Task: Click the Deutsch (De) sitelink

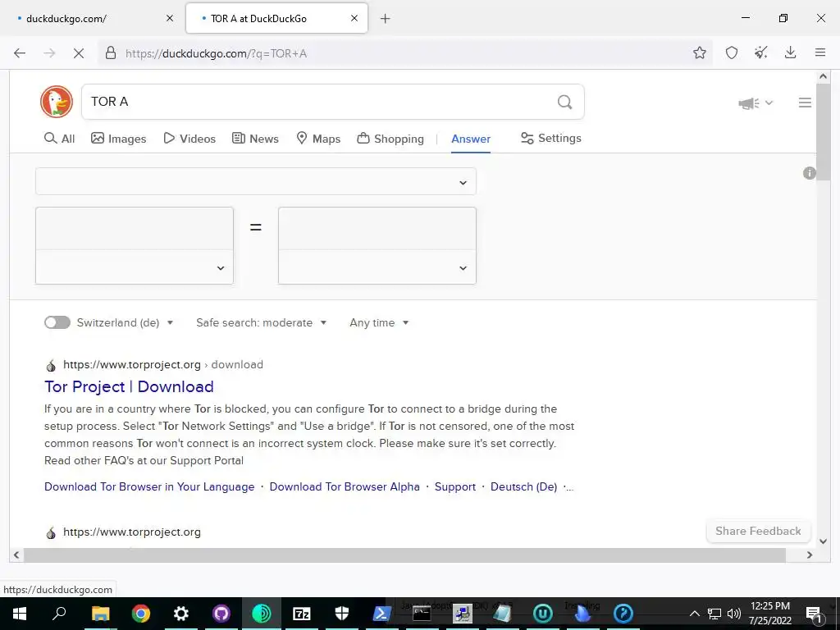Action: tap(523, 487)
